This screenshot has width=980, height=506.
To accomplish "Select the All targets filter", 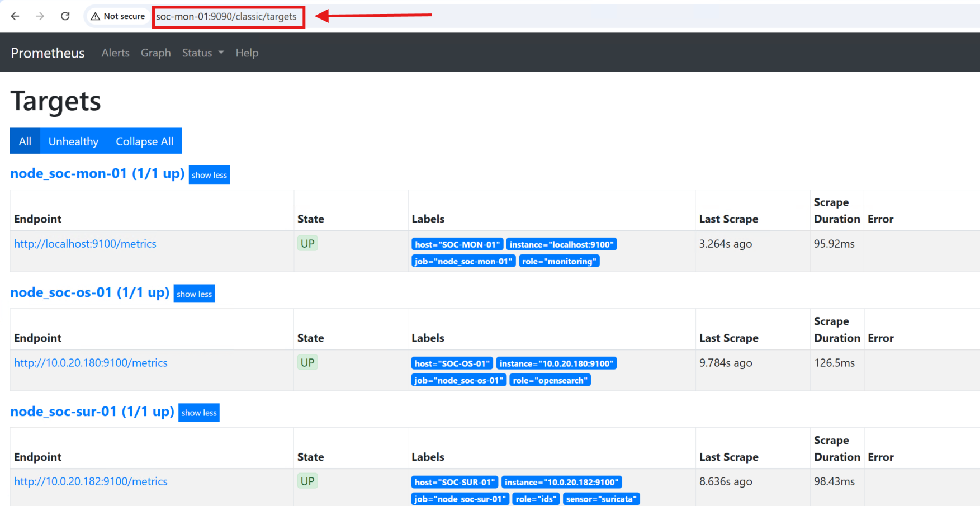I will pos(25,141).
